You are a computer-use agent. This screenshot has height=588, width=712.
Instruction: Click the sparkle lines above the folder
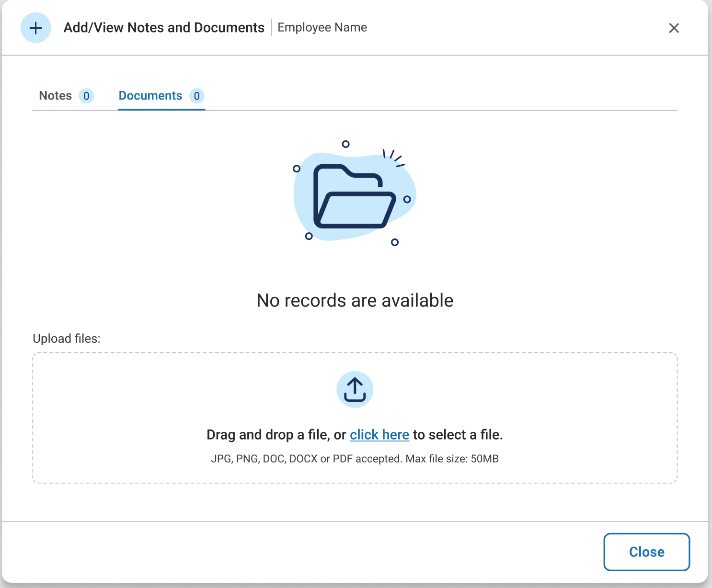(x=393, y=158)
